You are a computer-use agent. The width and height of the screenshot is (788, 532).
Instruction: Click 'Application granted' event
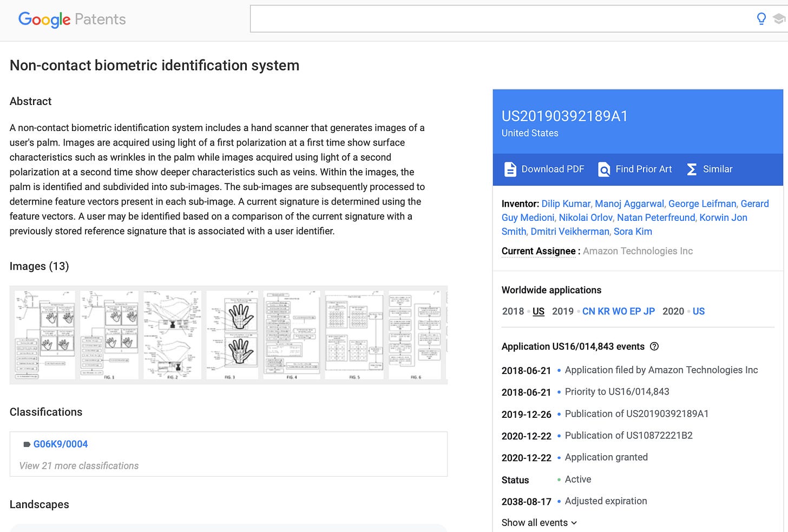(606, 457)
